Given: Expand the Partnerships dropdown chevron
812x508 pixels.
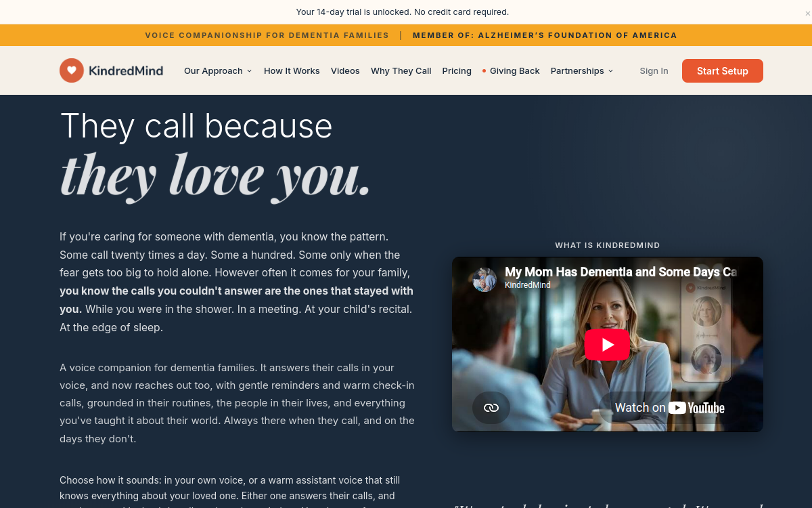Looking at the screenshot, I should (610, 71).
